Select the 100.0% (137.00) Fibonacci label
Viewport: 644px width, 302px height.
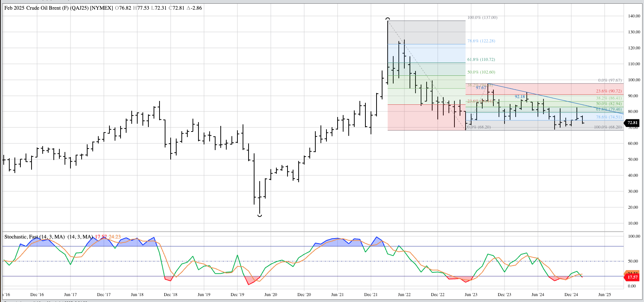pos(482,17)
